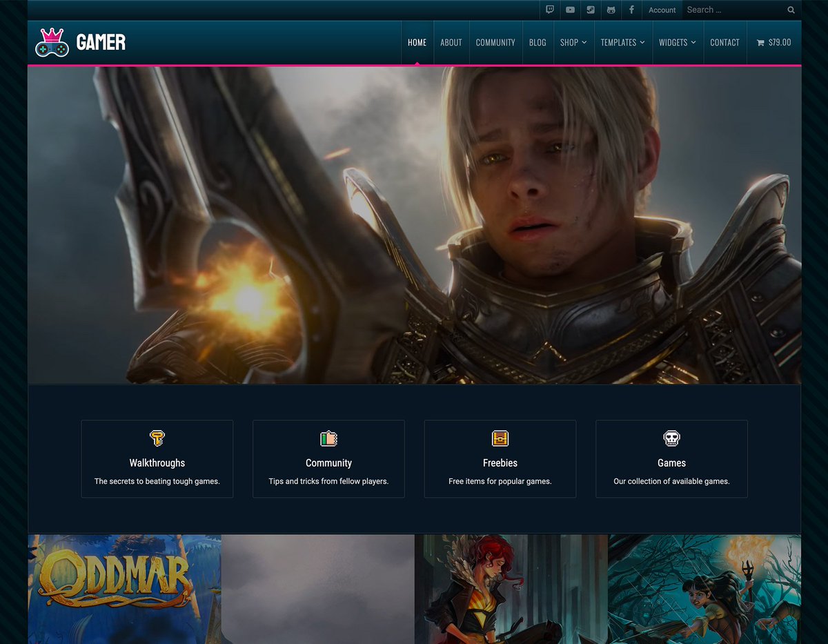Open the gray cloudy game thumbnail

click(x=318, y=589)
